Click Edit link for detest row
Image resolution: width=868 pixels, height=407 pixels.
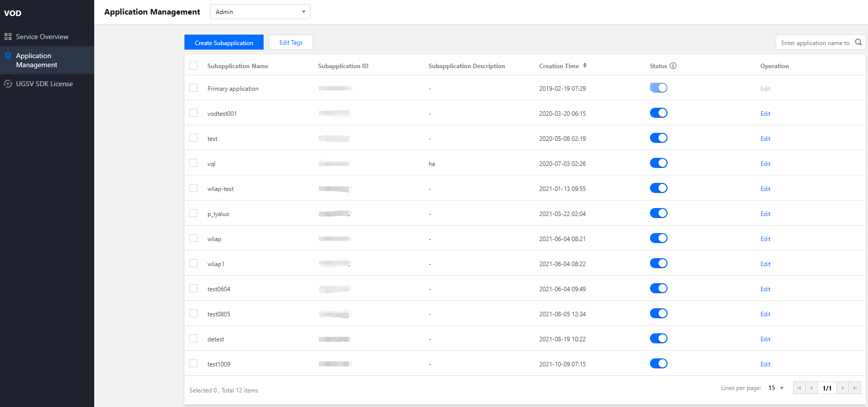pyautogui.click(x=765, y=339)
